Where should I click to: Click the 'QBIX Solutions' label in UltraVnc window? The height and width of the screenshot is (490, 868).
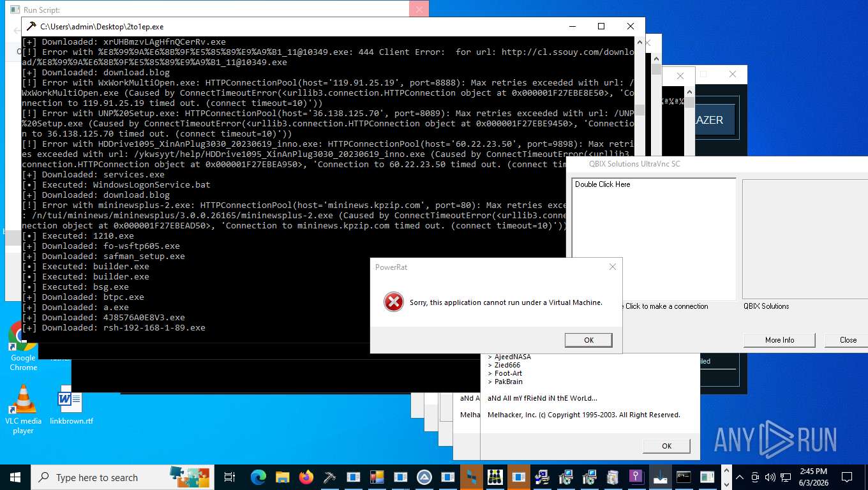766,306
